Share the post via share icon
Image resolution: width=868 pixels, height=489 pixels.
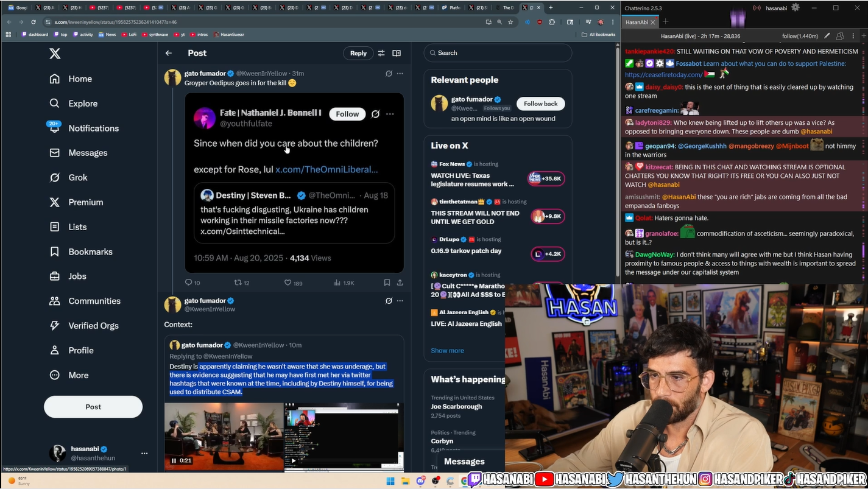pyautogui.click(x=400, y=283)
